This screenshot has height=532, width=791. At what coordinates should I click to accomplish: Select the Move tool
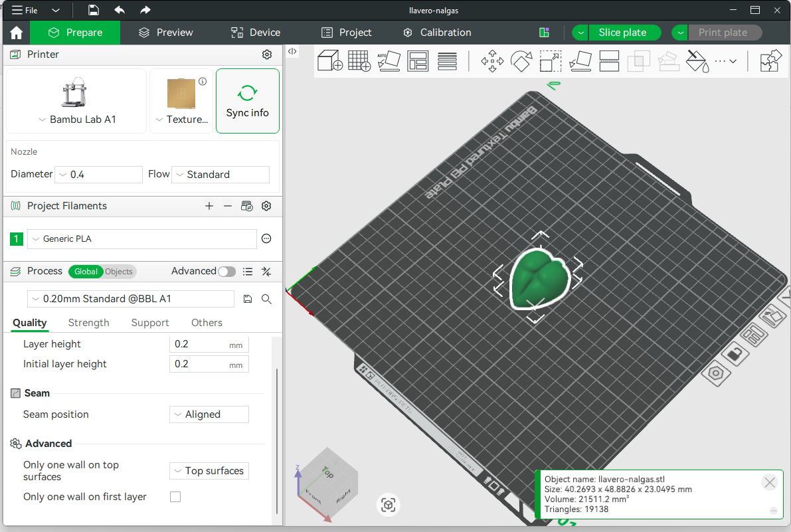492,61
